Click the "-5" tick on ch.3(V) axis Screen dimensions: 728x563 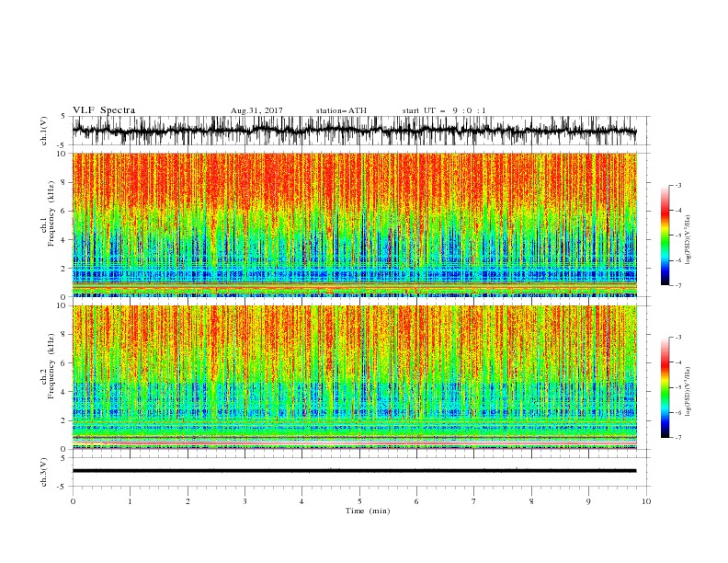click(x=63, y=487)
